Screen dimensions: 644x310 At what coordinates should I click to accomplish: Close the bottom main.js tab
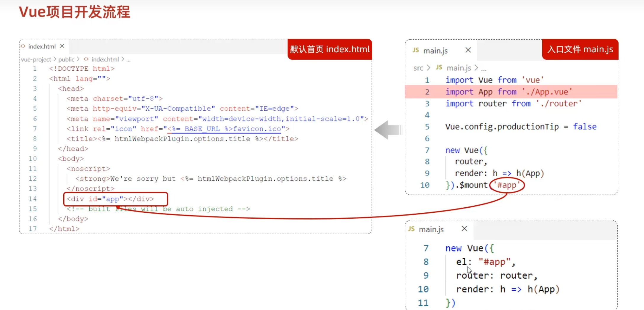coord(464,229)
